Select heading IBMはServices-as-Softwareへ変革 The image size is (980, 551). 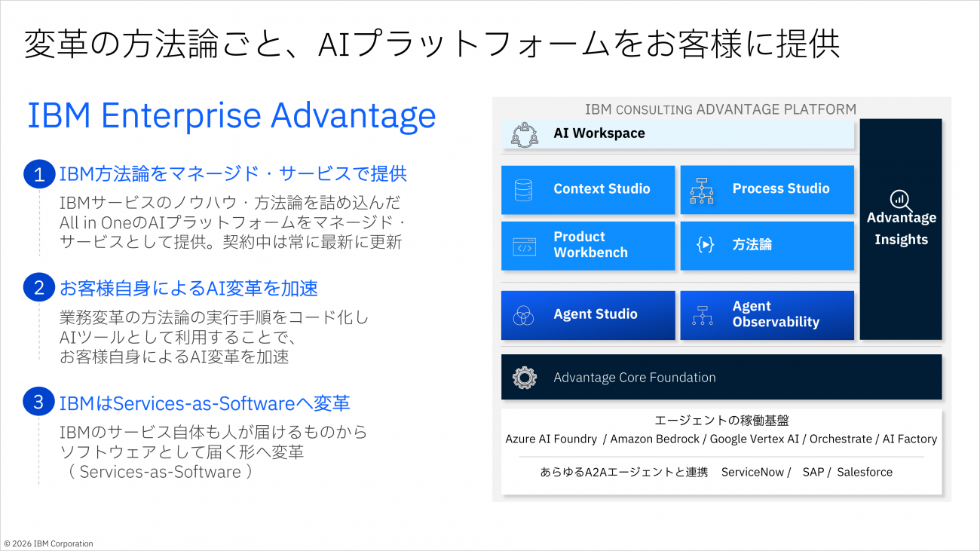(205, 403)
